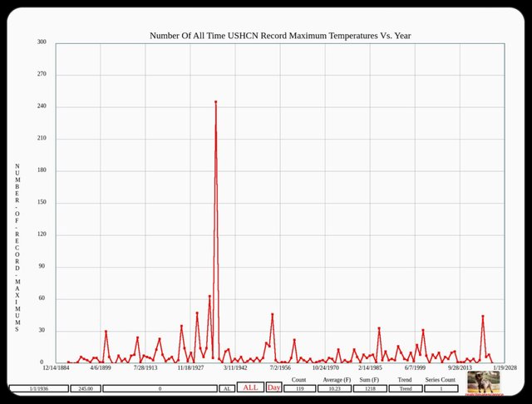The width and height of the screenshot is (532, 404).
Task: Click the x-axis label 9/28/2013
Action: point(460,367)
